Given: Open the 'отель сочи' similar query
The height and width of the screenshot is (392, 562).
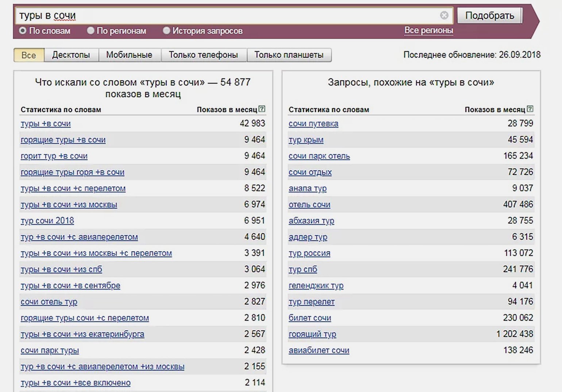Looking at the screenshot, I should [309, 205].
